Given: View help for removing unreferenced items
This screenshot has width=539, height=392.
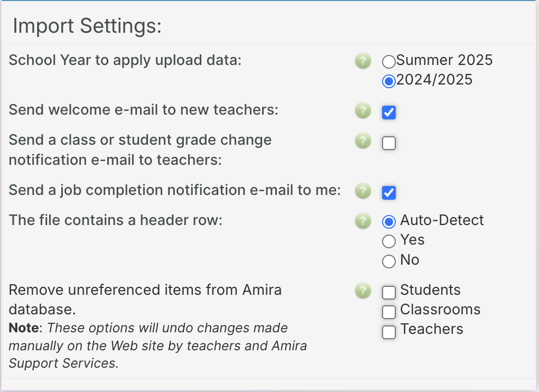Looking at the screenshot, I should (x=363, y=291).
